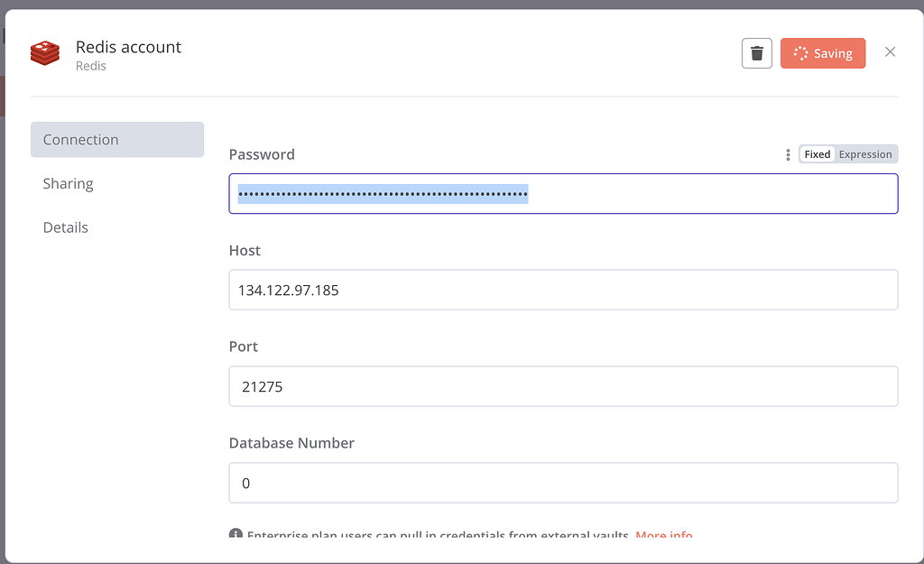This screenshot has width=924, height=564.
Task: Click the Port field showing 21275
Action: (563, 386)
